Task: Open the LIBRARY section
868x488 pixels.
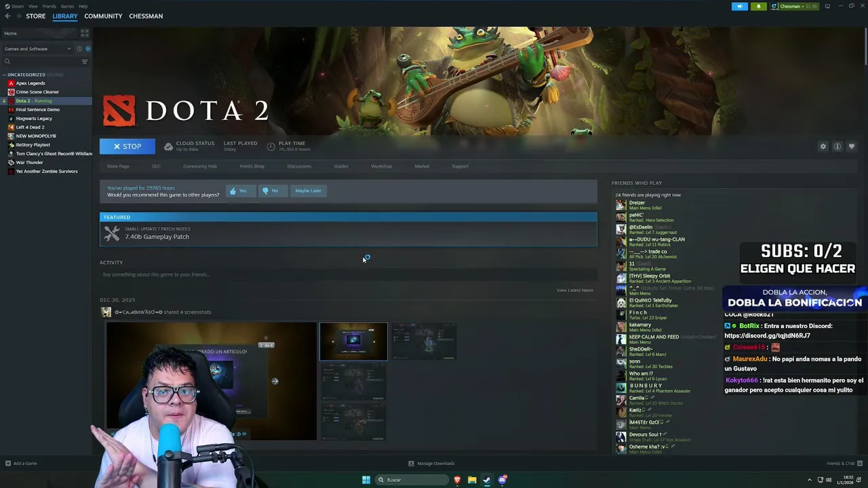Action: (65, 16)
